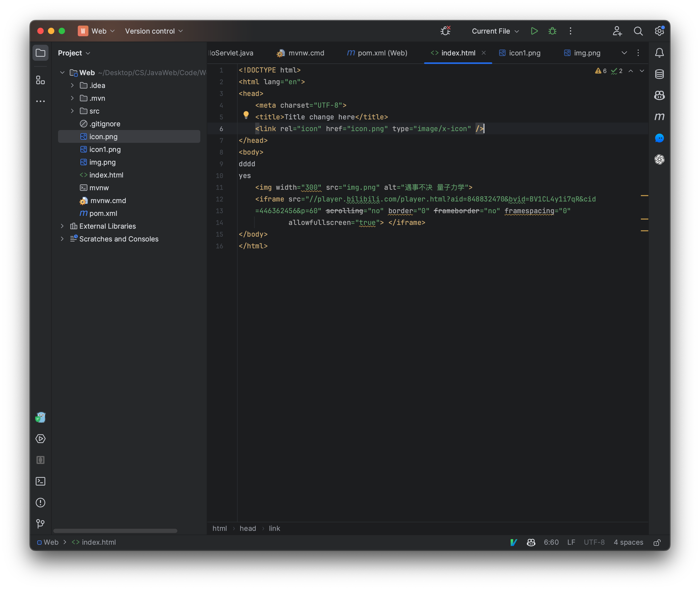Open the Git tool window
Screen dimensions: 700x590
point(40,524)
